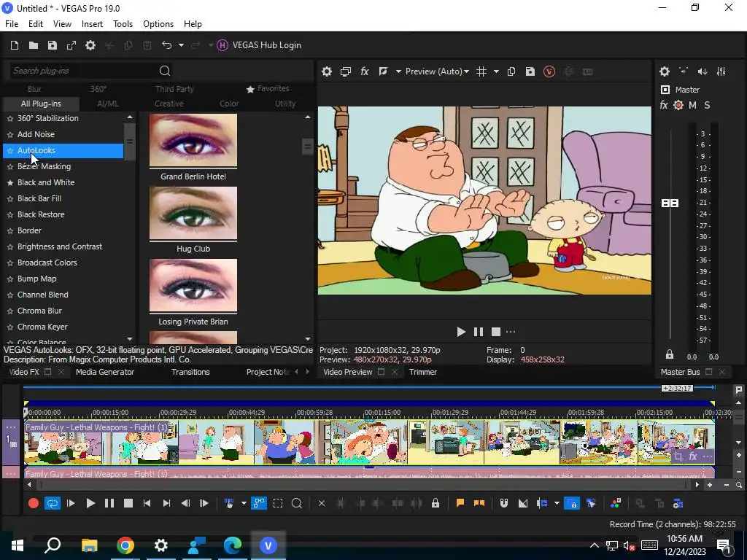The image size is (747, 560).
Task: Toggle Loop Playback
Action: coord(53,503)
